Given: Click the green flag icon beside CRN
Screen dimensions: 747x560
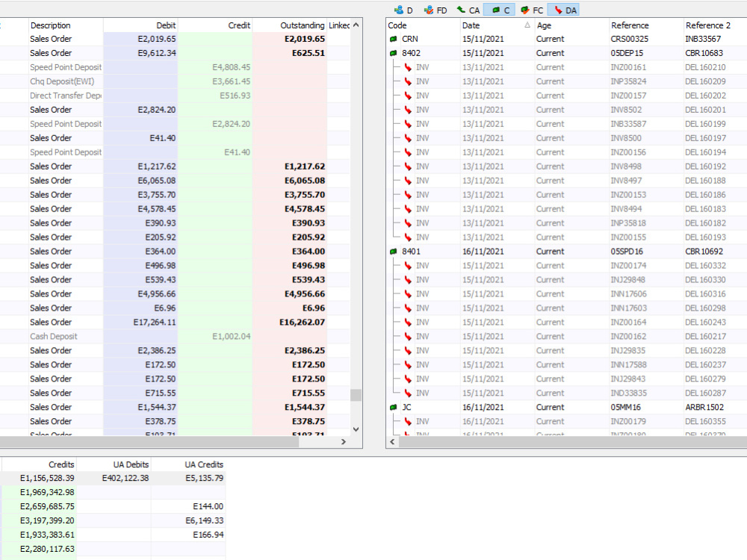Looking at the screenshot, I should point(393,39).
